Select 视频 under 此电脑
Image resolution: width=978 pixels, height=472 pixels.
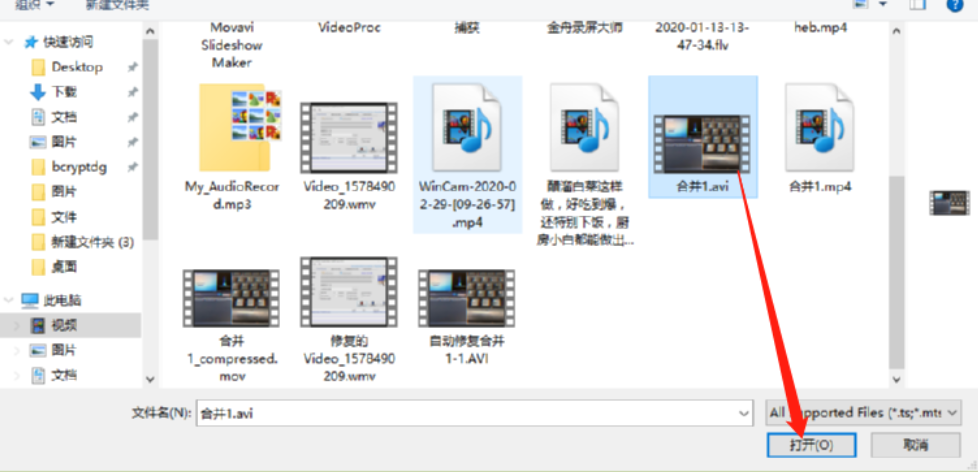[x=64, y=325]
